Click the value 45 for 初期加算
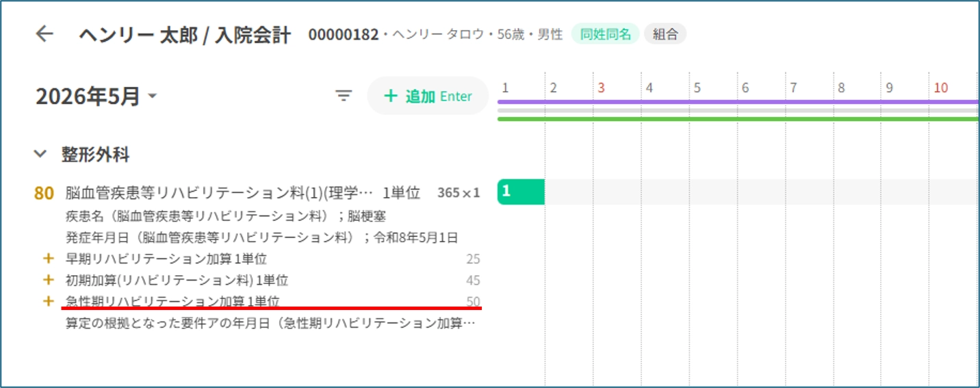This screenshot has height=388, width=980. tap(473, 281)
